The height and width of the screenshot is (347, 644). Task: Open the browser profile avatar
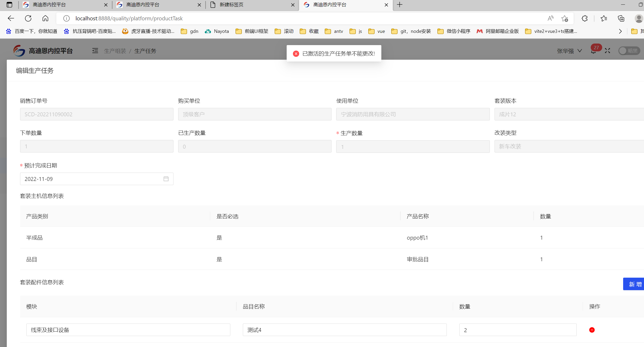639,19
